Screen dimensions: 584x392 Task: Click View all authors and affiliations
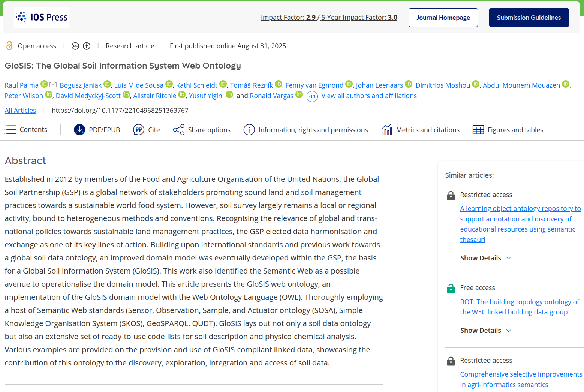click(x=369, y=96)
